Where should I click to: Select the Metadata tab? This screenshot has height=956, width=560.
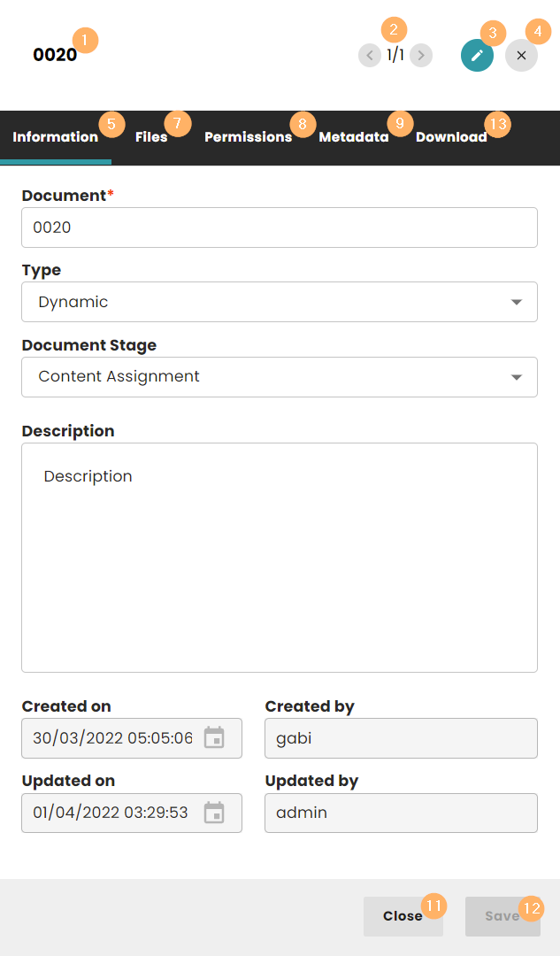click(353, 137)
